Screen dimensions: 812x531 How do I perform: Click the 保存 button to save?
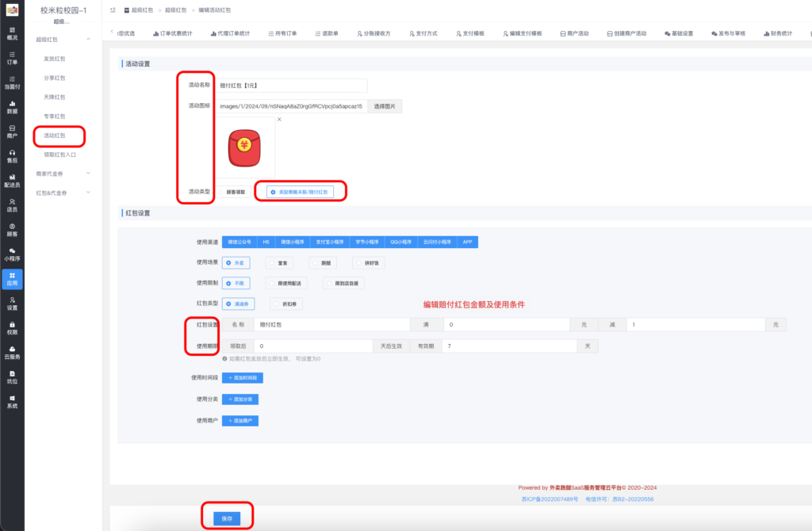pyautogui.click(x=228, y=516)
